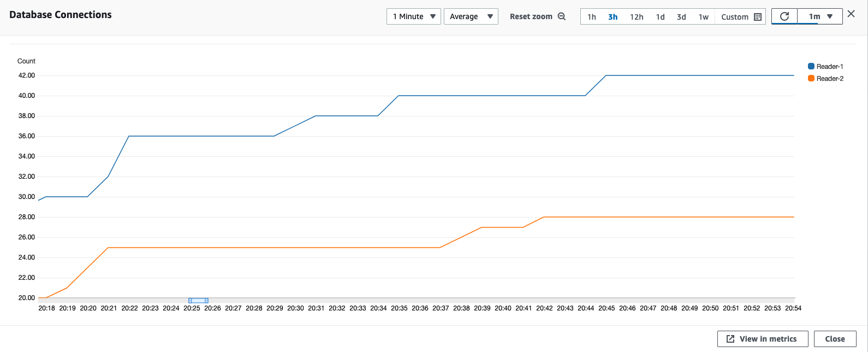
Task: Click the refresh graph icon
Action: (x=784, y=16)
